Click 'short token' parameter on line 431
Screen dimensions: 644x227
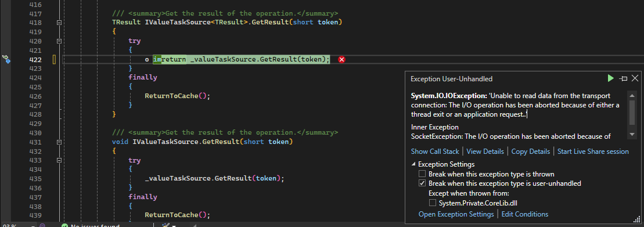(266, 142)
